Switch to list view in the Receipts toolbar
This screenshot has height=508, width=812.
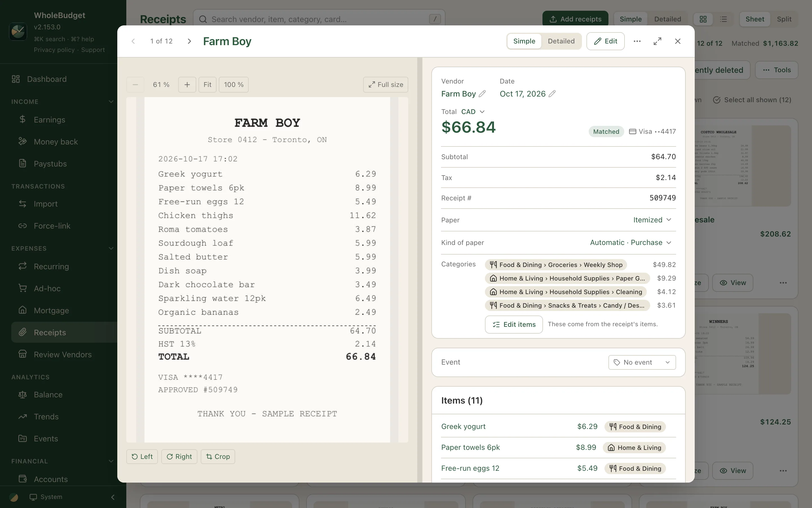(723, 19)
